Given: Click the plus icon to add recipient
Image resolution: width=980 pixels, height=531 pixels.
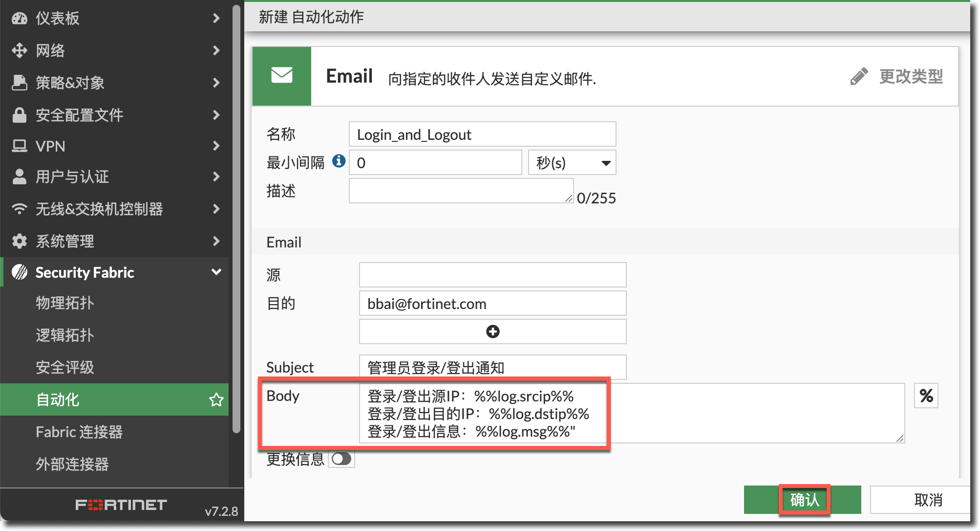Looking at the screenshot, I should click(492, 332).
